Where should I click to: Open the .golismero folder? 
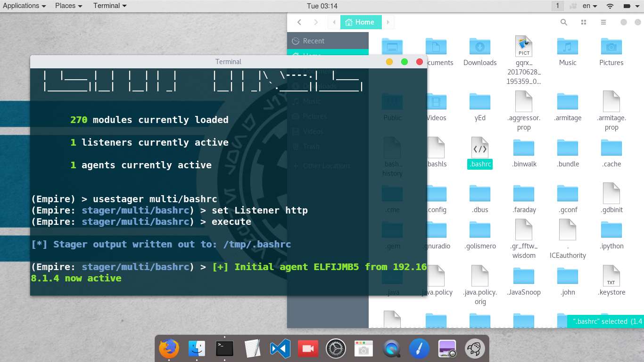[480, 230]
